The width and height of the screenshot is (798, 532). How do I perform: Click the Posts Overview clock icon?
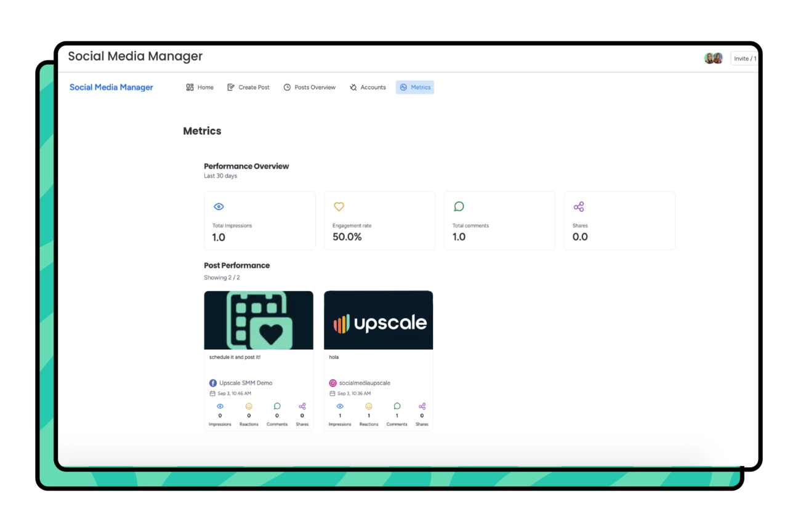coord(287,87)
